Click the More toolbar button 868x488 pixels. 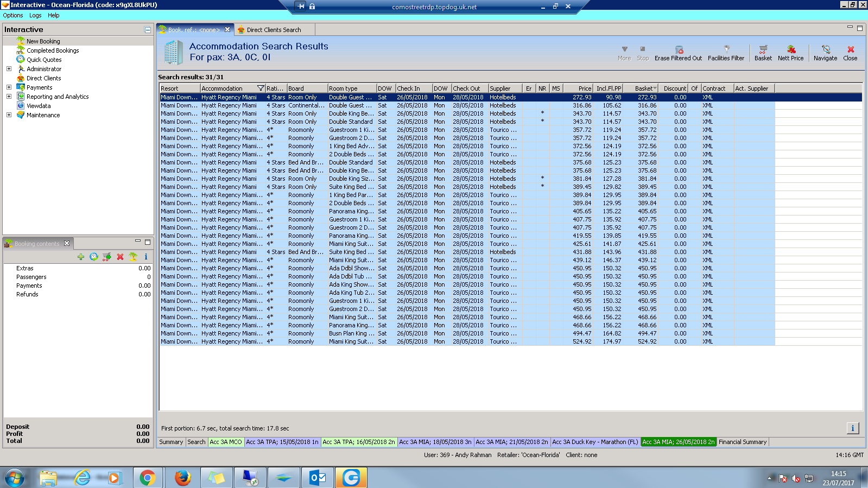pyautogui.click(x=624, y=53)
